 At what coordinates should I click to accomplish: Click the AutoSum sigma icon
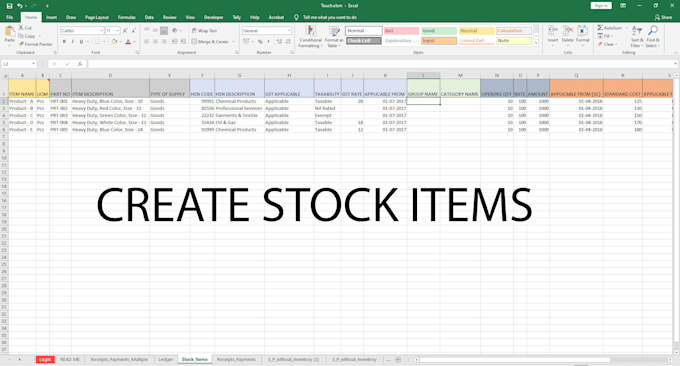600,28
